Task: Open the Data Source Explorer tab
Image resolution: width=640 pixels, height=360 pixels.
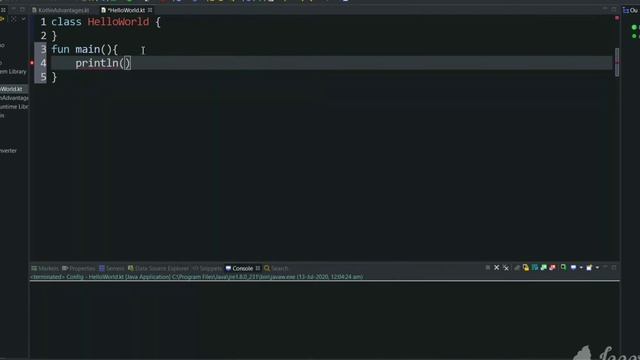Action: (x=158, y=268)
